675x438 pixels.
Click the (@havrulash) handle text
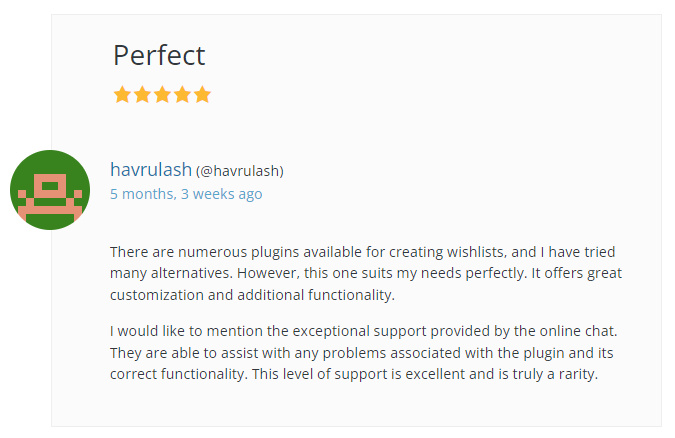pyautogui.click(x=240, y=171)
